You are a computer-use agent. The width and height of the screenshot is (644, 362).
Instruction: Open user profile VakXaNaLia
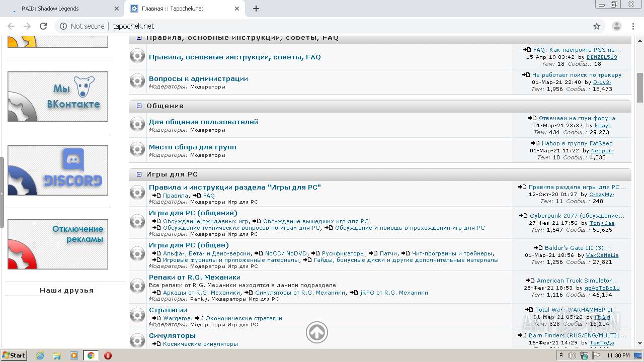602,255
